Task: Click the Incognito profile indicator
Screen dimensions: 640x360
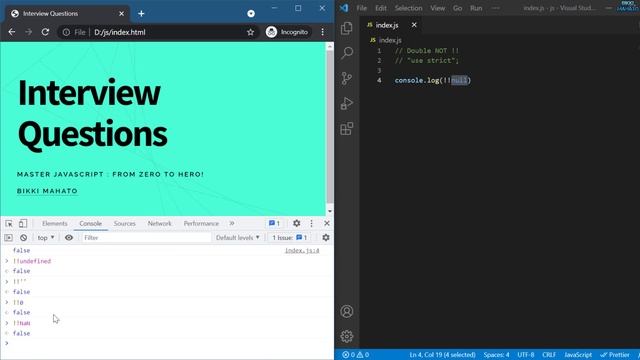Action: coord(287,32)
